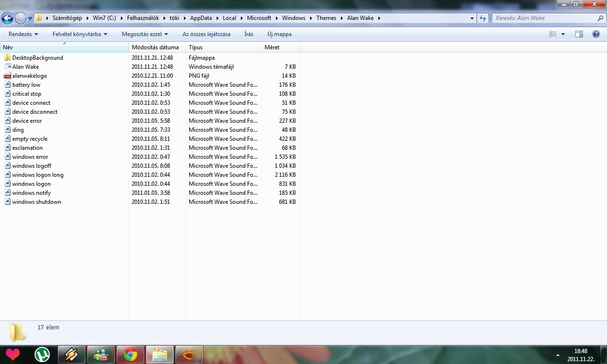
Task: Click the uTorrent icon in the taskbar
Action: tap(43, 355)
